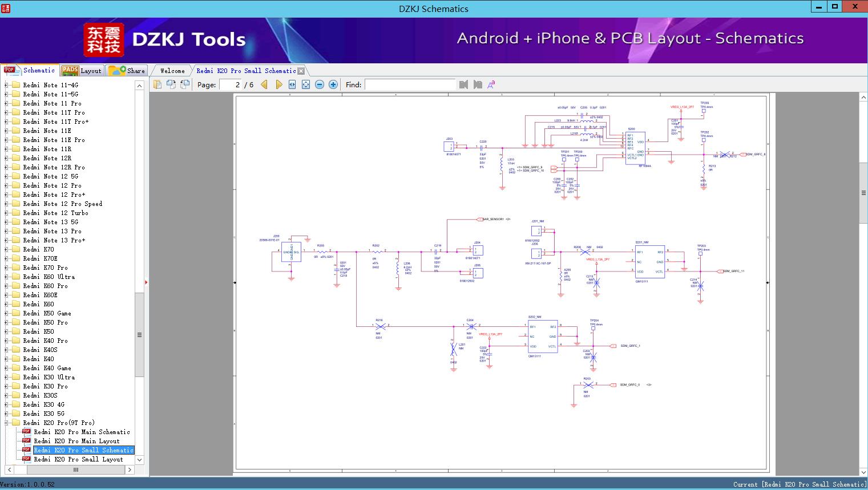Screen dimensions: 868x490
Task: Open Redmi K20 Pro Small Layout file
Action: click(78, 459)
